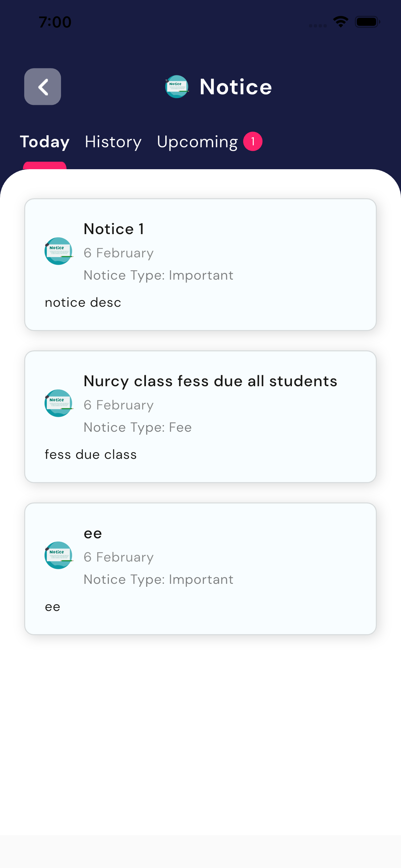
Task: Tap the Wi-Fi status icon
Action: 340,22
